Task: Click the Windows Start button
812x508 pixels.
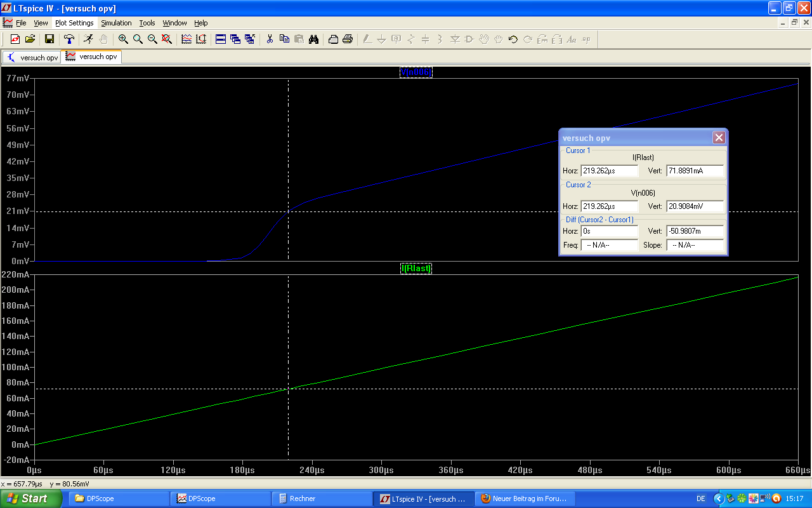Action: point(30,498)
